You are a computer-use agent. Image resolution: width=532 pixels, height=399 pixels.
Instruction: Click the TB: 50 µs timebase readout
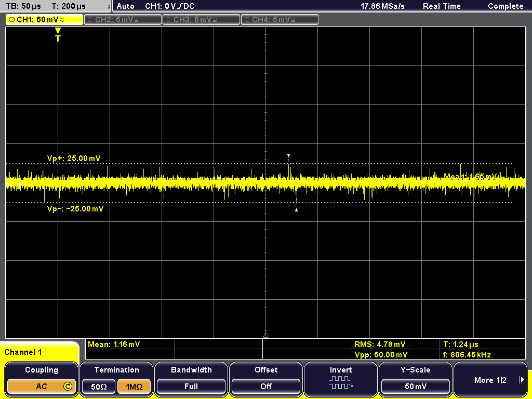tap(23, 6)
